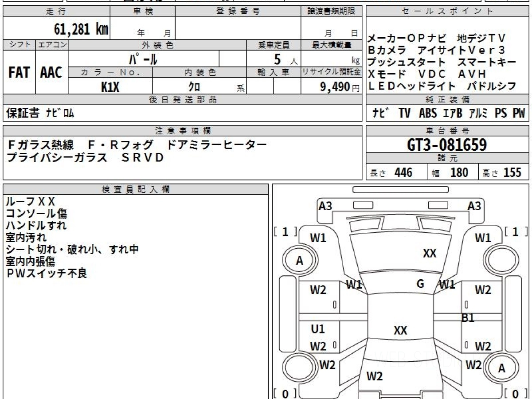Select the recycle deposit 9,490円
This screenshot has width=532, height=399.
click(x=340, y=87)
